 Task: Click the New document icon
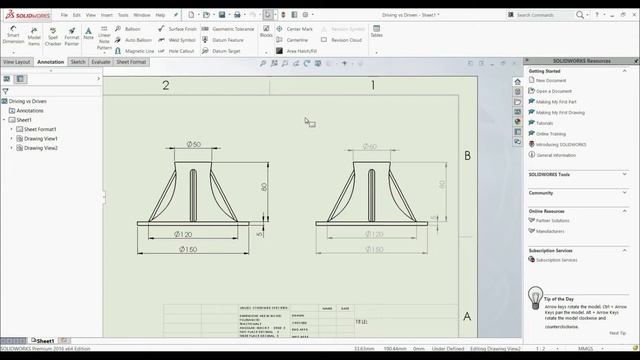191,15
